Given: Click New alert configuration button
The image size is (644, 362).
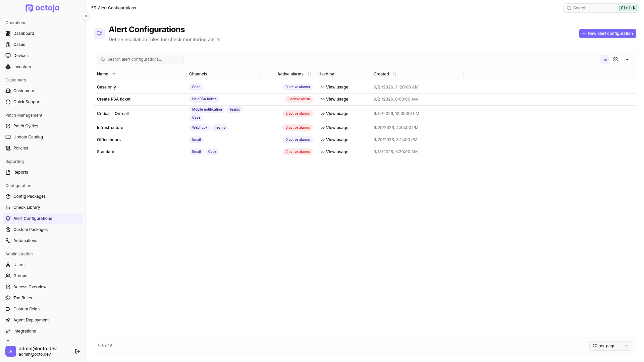Looking at the screenshot, I should click(607, 34).
